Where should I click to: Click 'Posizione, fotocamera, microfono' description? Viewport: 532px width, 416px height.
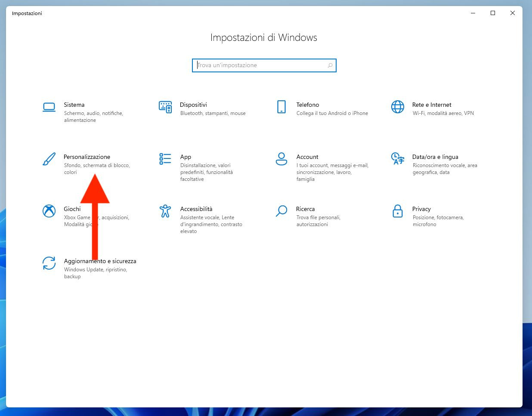click(438, 221)
